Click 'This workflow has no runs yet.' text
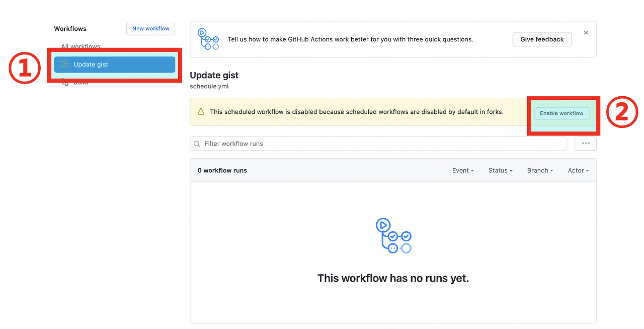Viewport: 644px width, 329px height. (x=393, y=278)
